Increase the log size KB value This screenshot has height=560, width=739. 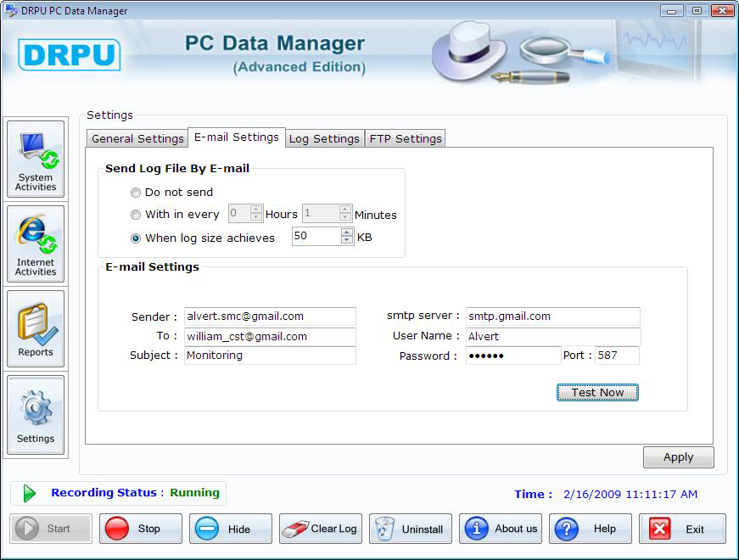pos(347,232)
